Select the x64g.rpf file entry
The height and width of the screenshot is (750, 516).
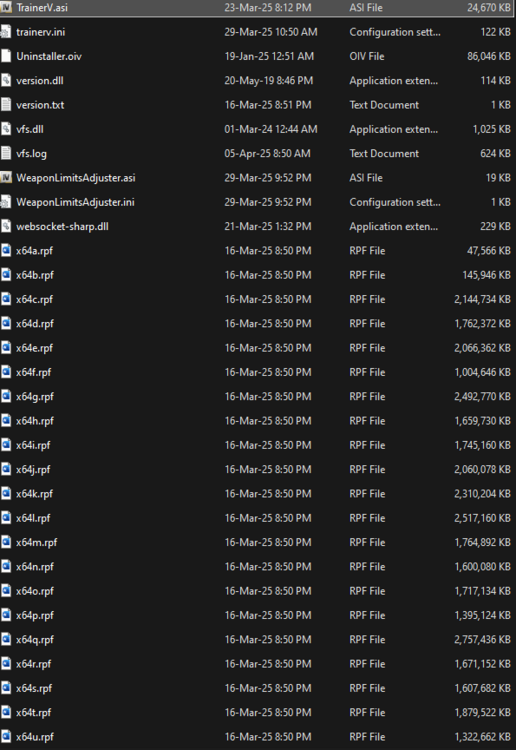(x=258, y=397)
